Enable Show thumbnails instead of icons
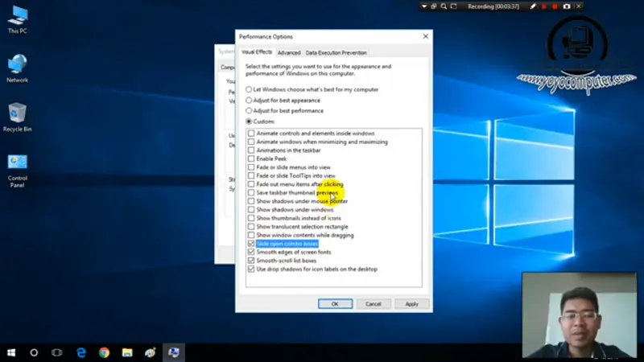This screenshot has height=362, width=644. (251, 218)
